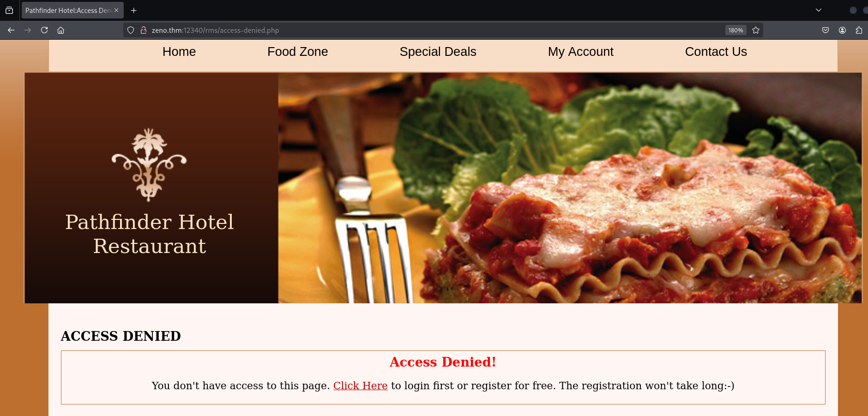Open a new tab with plus button
Screen dimensions: 868x416
coord(134,10)
